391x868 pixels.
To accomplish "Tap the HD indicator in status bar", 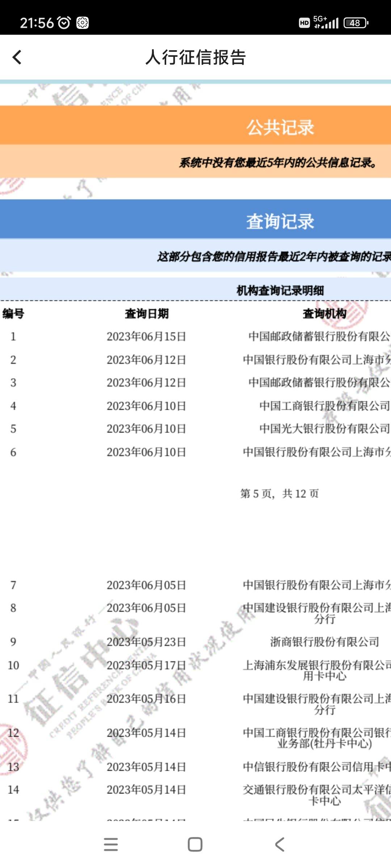I will tap(304, 23).
